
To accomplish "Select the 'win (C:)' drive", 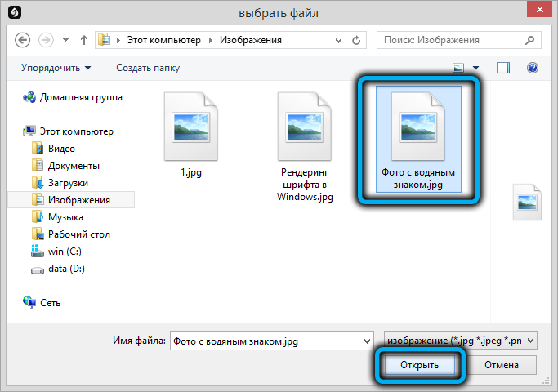I will tap(65, 252).
